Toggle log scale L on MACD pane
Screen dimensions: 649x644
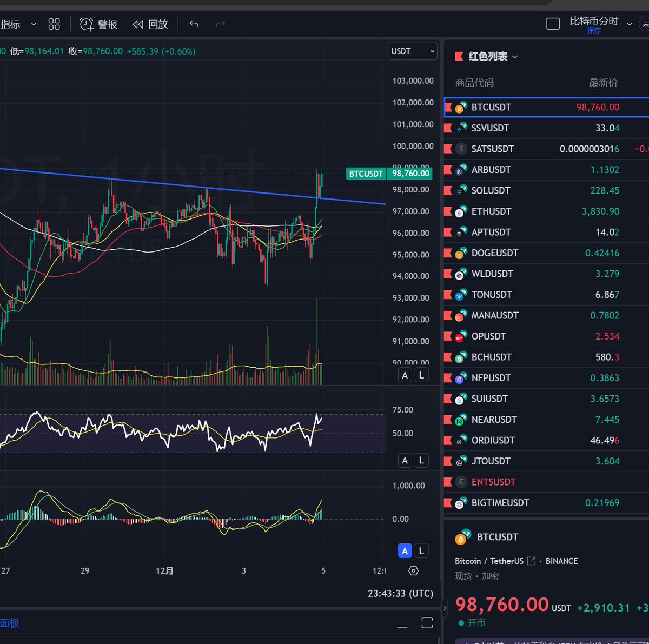[422, 551]
